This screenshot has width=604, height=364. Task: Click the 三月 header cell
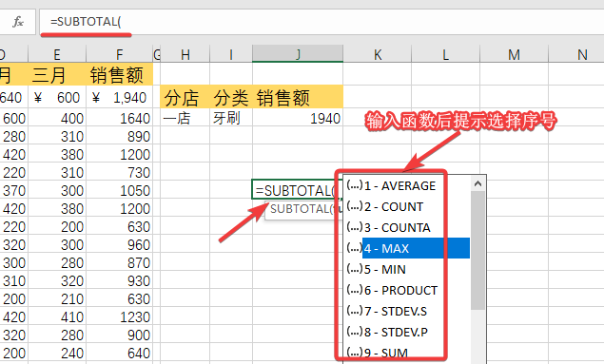coord(57,75)
